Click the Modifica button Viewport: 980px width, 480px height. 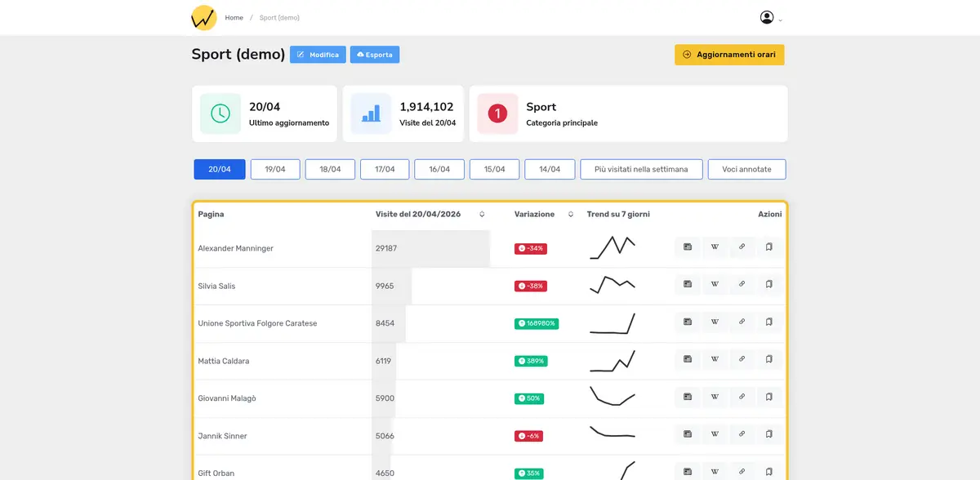click(x=318, y=55)
